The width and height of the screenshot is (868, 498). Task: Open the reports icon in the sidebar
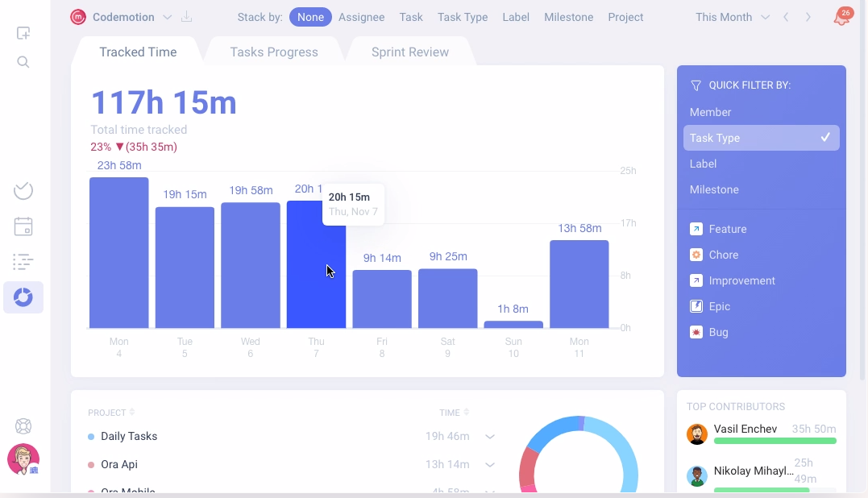pos(23,297)
